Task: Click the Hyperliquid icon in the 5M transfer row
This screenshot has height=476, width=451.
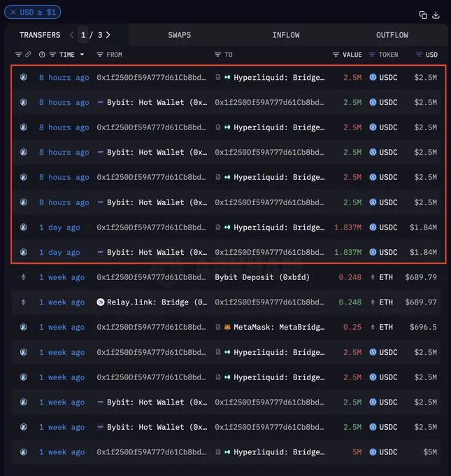Action: pos(227,452)
